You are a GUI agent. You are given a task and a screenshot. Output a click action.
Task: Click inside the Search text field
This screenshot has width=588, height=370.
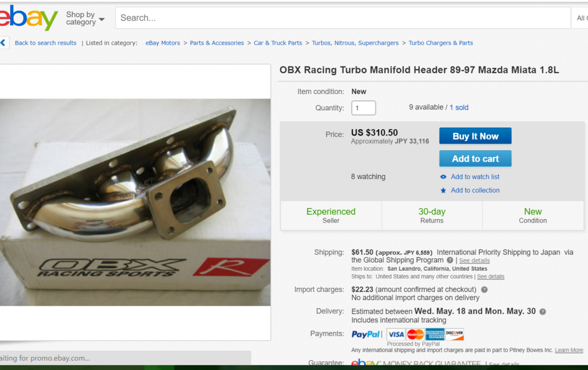pos(343,18)
